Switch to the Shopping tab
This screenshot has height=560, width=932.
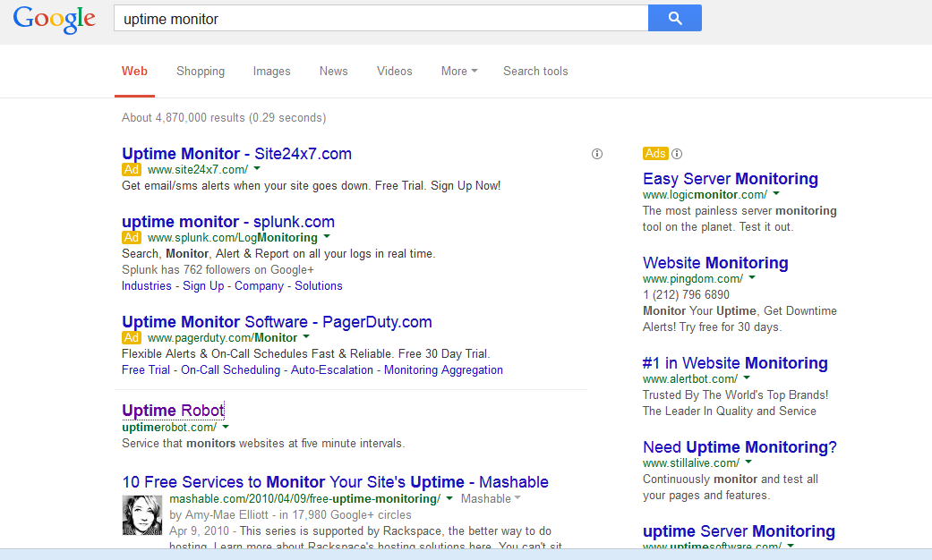[x=201, y=72]
